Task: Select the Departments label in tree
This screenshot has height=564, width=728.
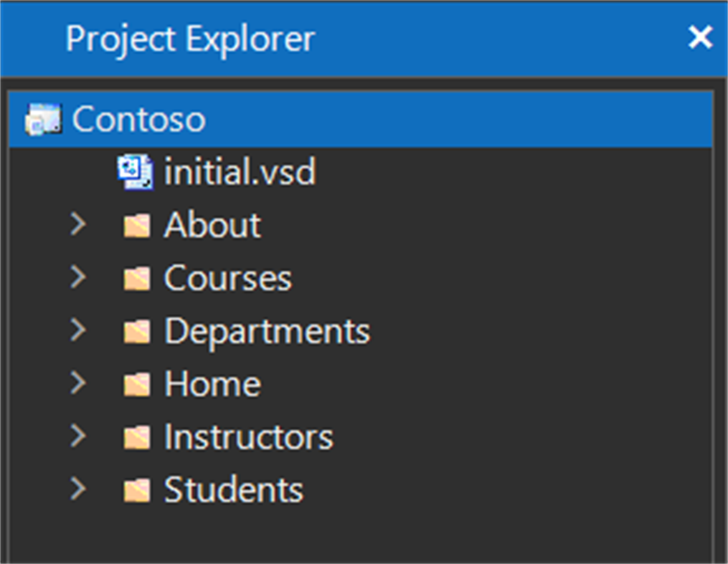Action: [x=267, y=331]
